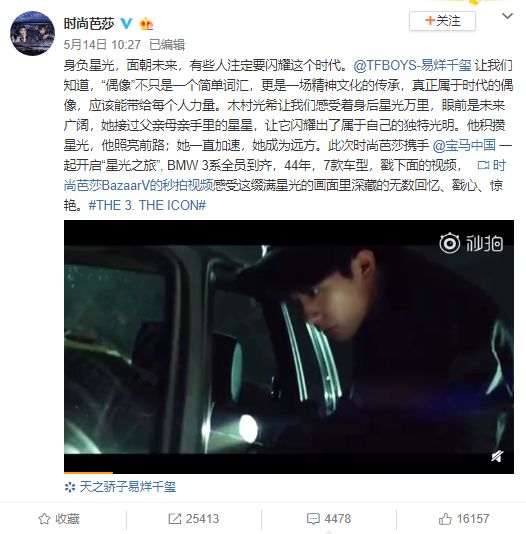Open the 时尚芭莎 profile avatar
Viewport: 526px width, 534px height.
(33, 33)
